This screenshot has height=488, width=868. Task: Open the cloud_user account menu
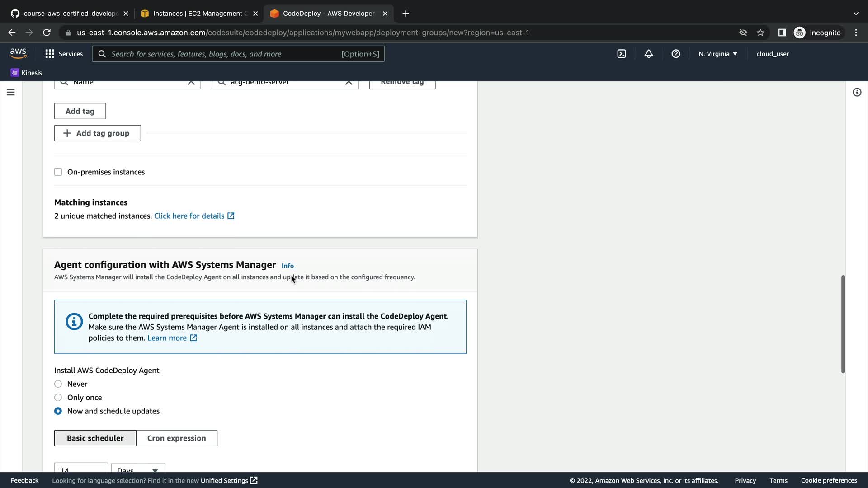click(773, 54)
